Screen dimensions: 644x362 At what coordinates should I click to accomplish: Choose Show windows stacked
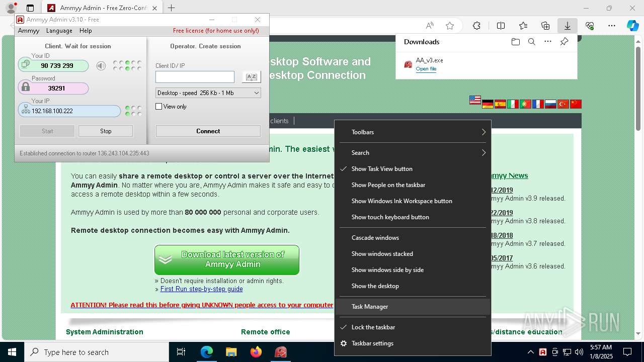click(x=413, y=254)
